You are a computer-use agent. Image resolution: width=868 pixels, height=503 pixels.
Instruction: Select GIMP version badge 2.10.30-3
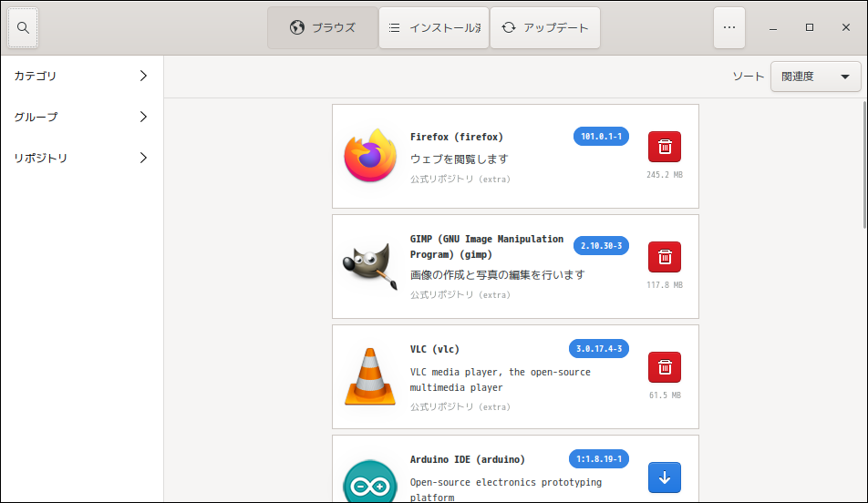601,246
